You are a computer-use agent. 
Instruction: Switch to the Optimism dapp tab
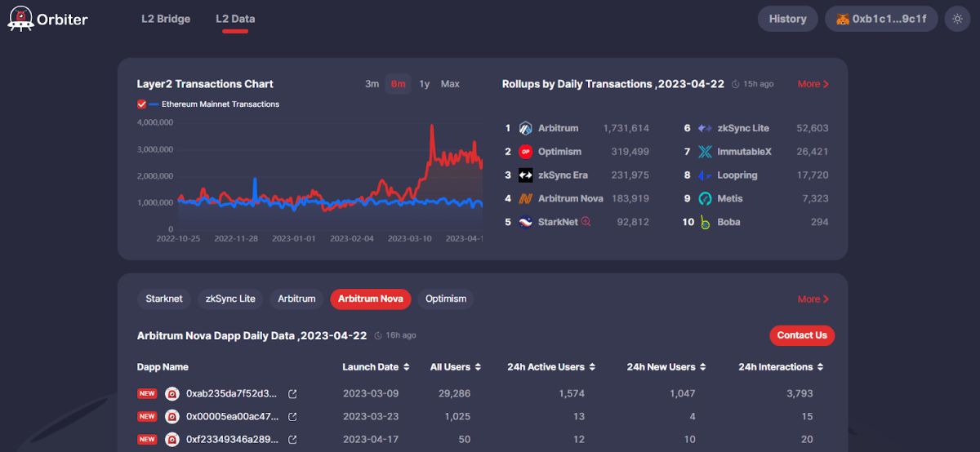click(x=446, y=299)
